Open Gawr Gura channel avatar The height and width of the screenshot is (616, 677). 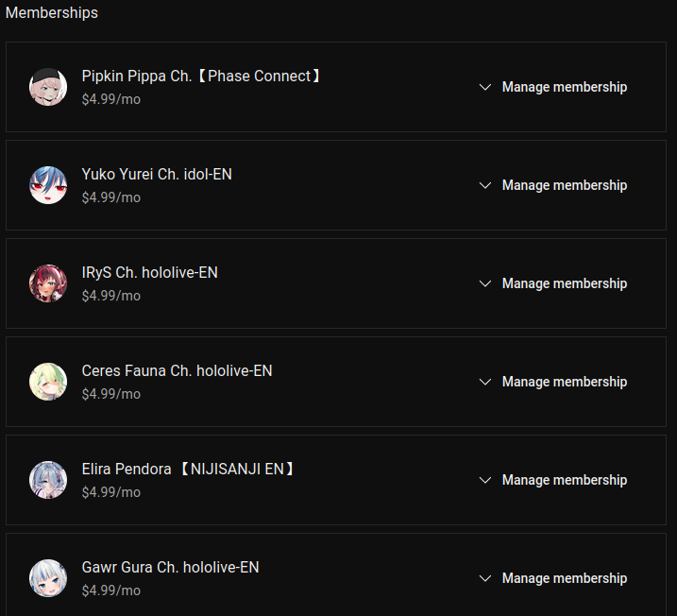point(48,578)
